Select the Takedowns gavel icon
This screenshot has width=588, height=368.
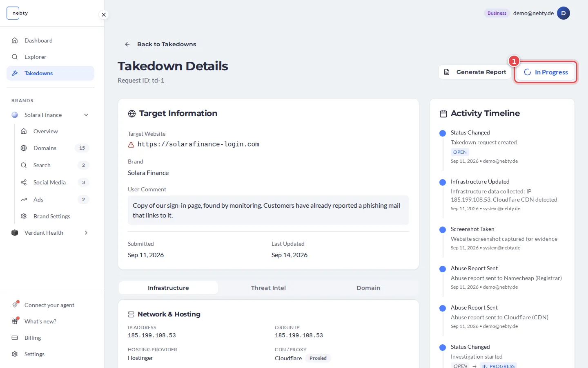click(x=15, y=73)
